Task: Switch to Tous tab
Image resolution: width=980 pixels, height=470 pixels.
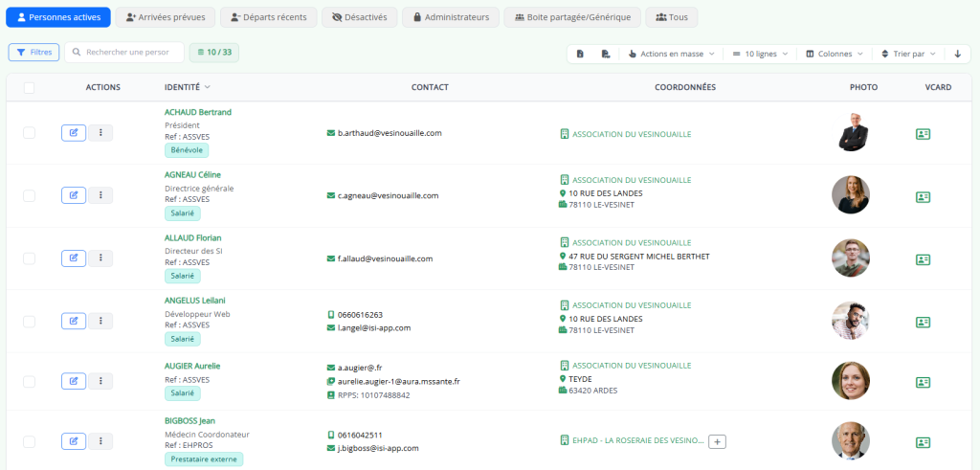Action: point(672,17)
